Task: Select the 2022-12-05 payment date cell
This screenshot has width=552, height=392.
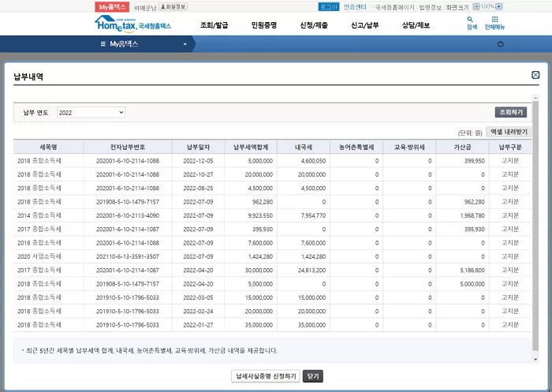Action: [198, 161]
